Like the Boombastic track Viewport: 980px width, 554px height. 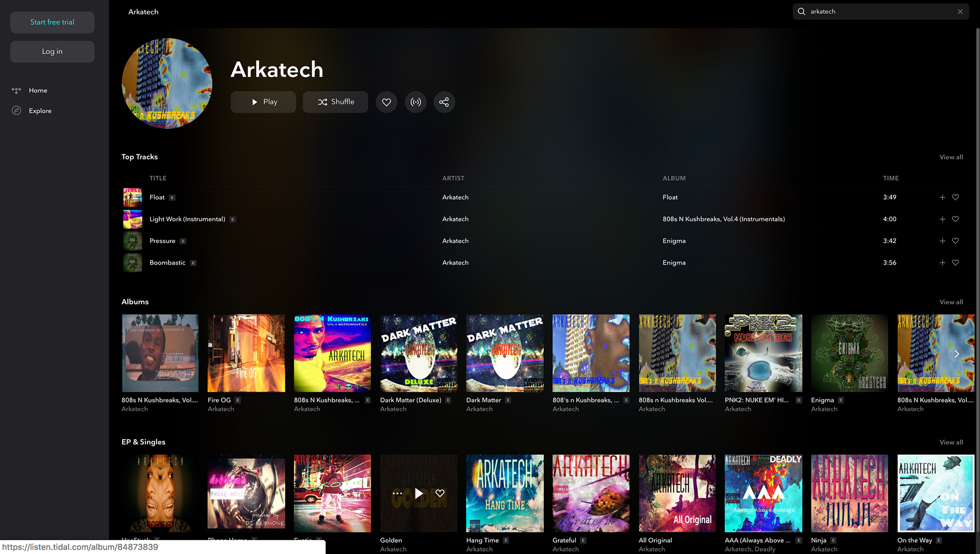coord(955,263)
